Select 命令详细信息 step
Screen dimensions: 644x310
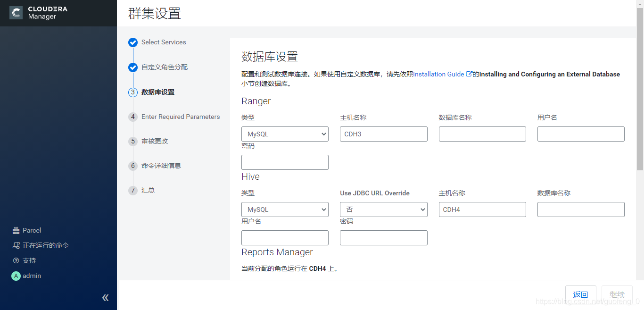click(161, 166)
